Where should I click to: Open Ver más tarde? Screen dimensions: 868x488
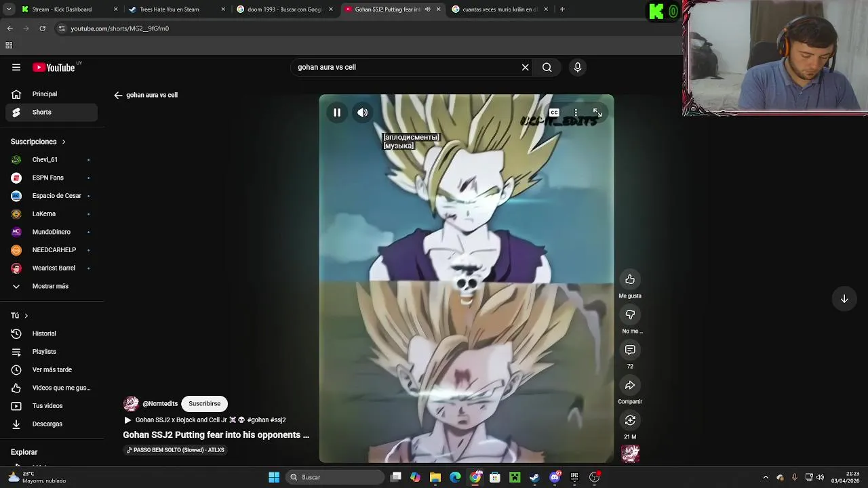coord(52,370)
